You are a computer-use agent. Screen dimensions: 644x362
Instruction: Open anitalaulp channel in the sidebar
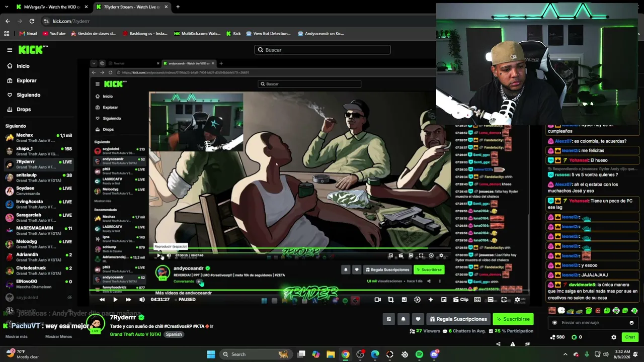click(39, 177)
